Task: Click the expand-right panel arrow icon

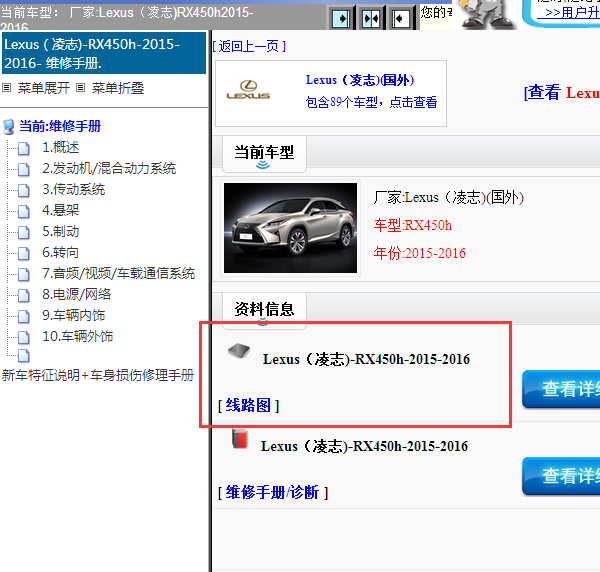Action: [341, 18]
